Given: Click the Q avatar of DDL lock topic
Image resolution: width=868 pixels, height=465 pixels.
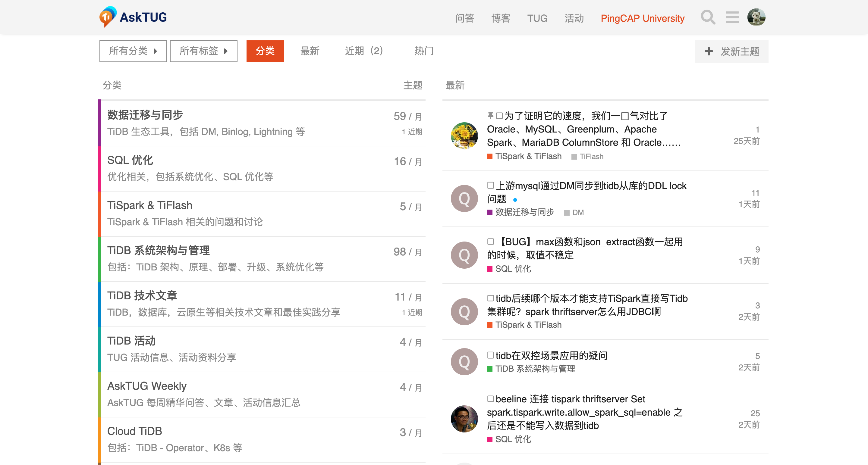Looking at the screenshot, I should (x=464, y=198).
